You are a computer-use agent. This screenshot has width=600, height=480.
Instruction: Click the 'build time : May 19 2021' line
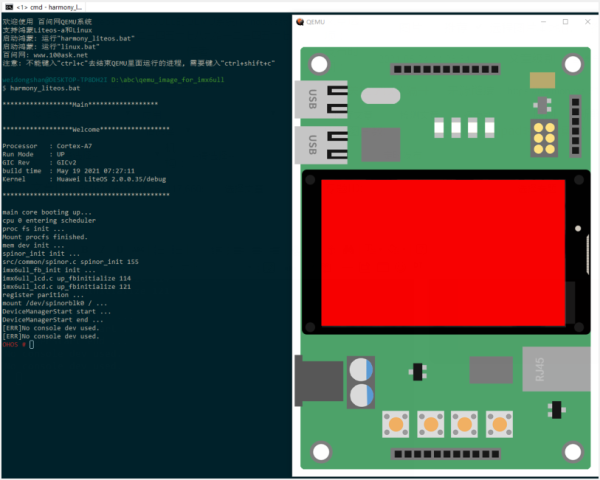pos(68,171)
